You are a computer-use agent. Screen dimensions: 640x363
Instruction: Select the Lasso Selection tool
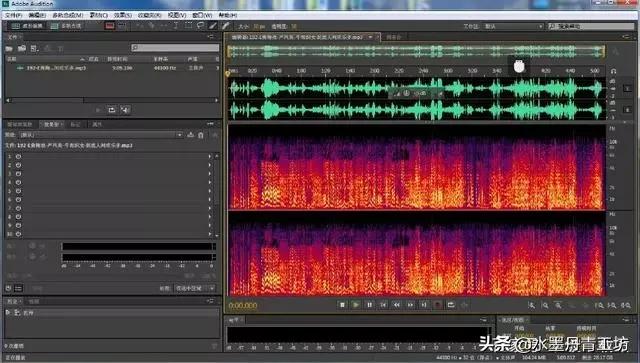click(200, 26)
